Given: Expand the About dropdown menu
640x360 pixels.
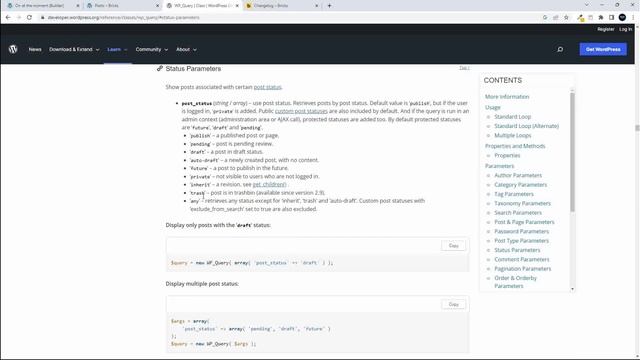Looking at the screenshot, I should (186, 49).
